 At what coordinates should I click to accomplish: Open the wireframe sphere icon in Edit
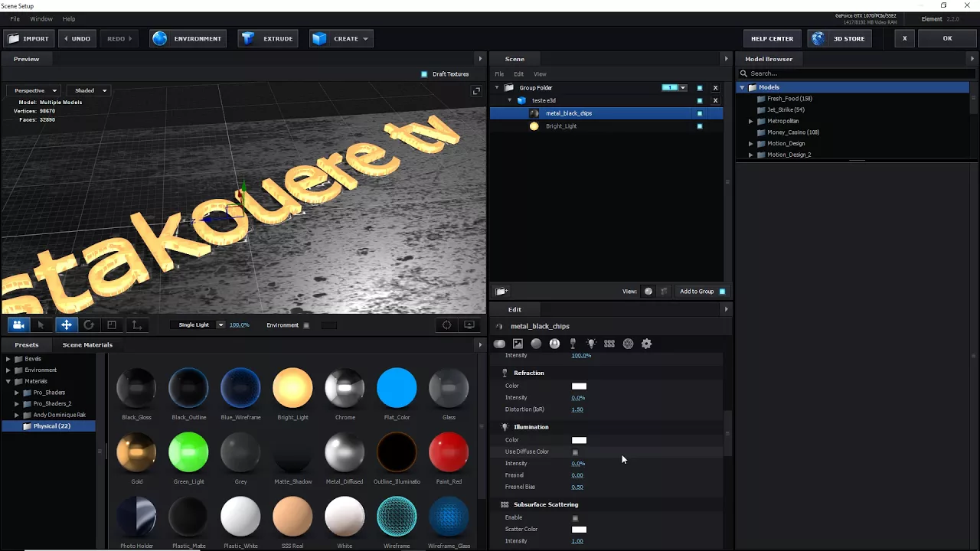pyautogui.click(x=628, y=344)
